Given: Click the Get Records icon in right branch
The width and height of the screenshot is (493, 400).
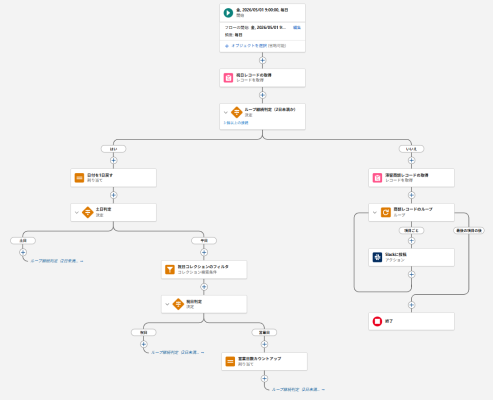Looking at the screenshot, I should 377,178.
